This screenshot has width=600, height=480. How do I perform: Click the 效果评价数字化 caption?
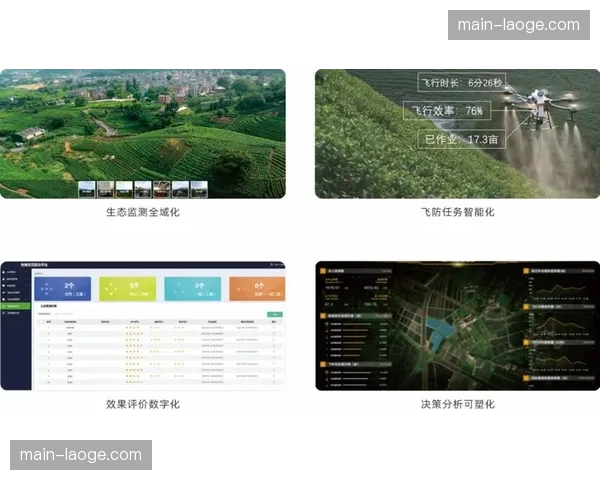coord(143,404)
